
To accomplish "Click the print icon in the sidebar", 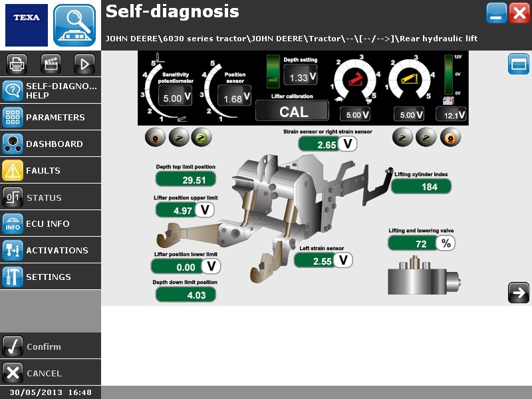I will [x=17, y=64].
